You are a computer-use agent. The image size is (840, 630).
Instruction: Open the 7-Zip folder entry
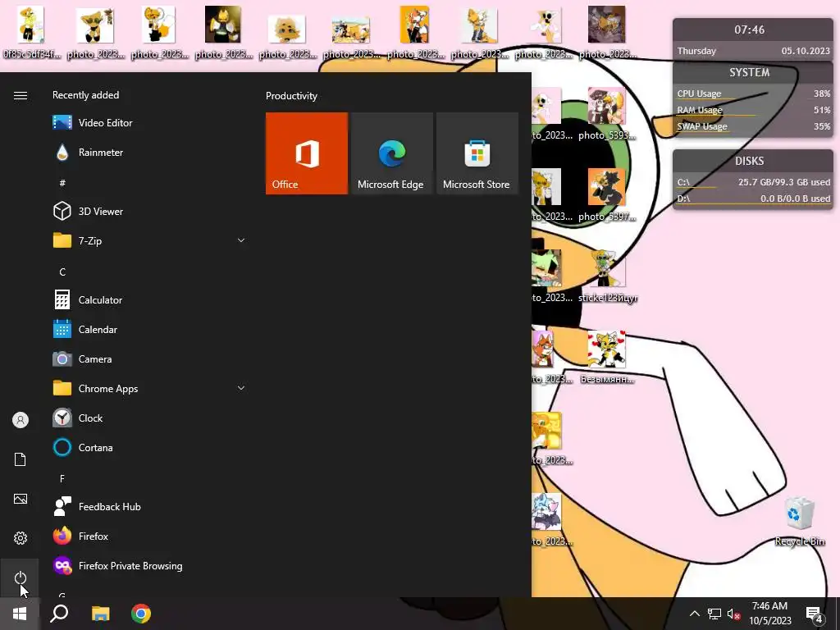pyautogui.click(x=150, y=240)
